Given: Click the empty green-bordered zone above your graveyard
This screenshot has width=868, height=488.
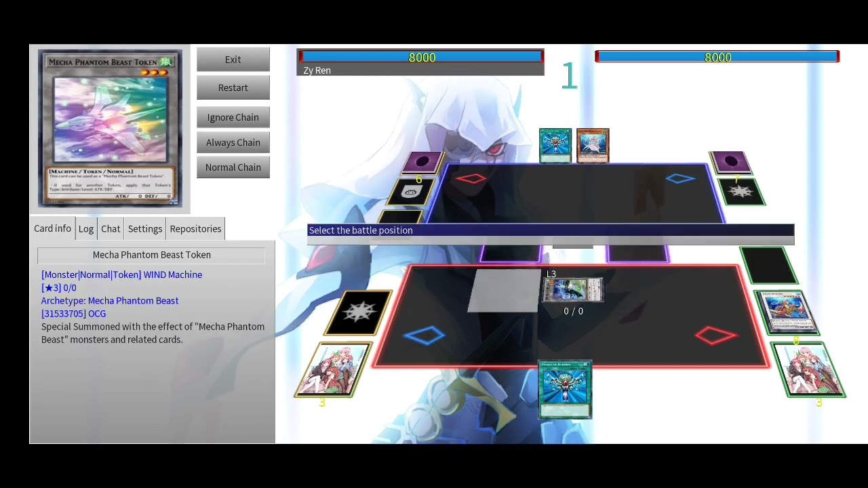Looking at the screenshot, I should [768, 265].
